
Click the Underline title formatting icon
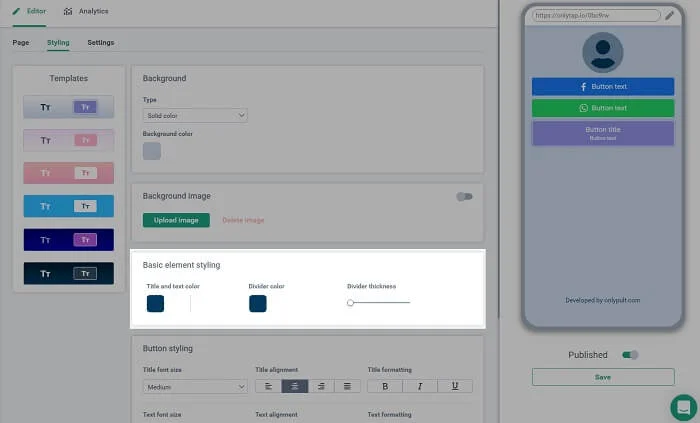coord(455,386)
